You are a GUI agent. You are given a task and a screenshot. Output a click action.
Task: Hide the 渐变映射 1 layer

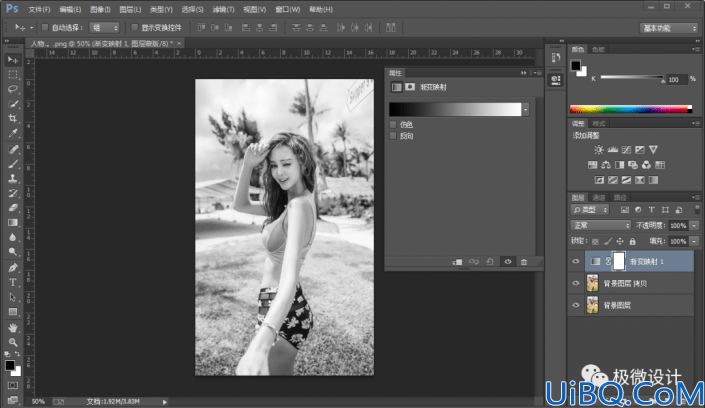(x=576, y=261)
